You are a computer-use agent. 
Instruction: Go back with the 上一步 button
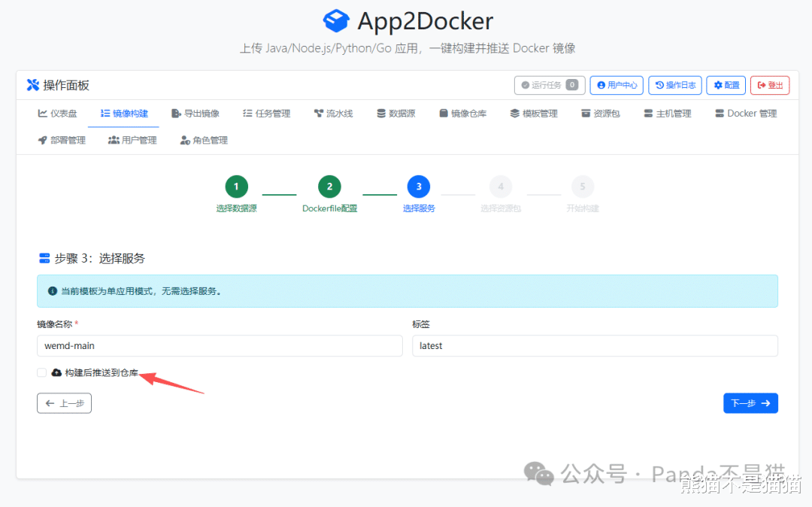(64, 403)
